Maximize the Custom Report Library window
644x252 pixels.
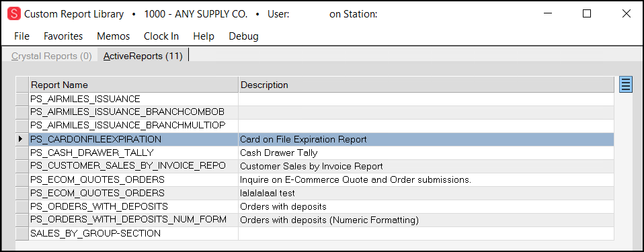(x=587, y=13)
